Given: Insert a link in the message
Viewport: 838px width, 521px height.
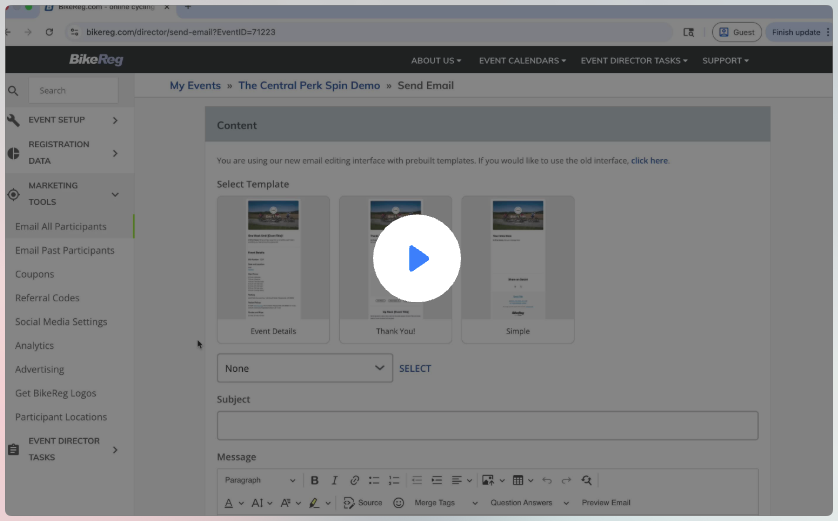Looking at the screenshot, I should 354,480.
